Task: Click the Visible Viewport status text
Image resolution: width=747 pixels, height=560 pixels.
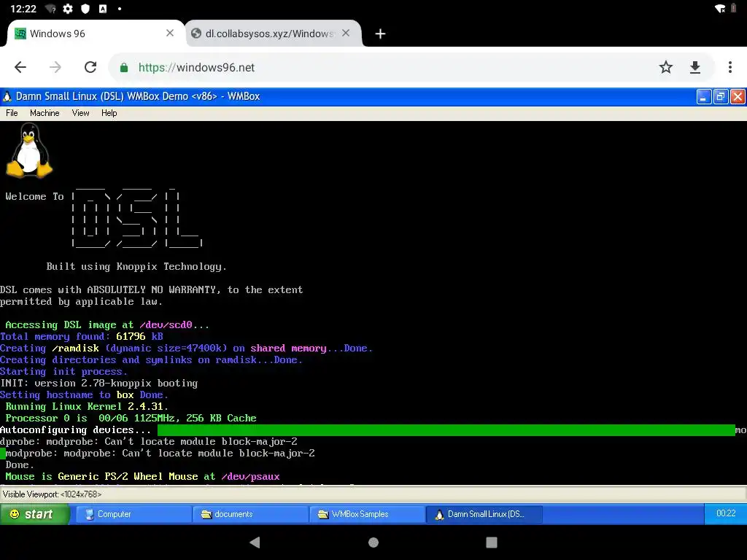Action: pyautogui.click(x=52, y=494)
